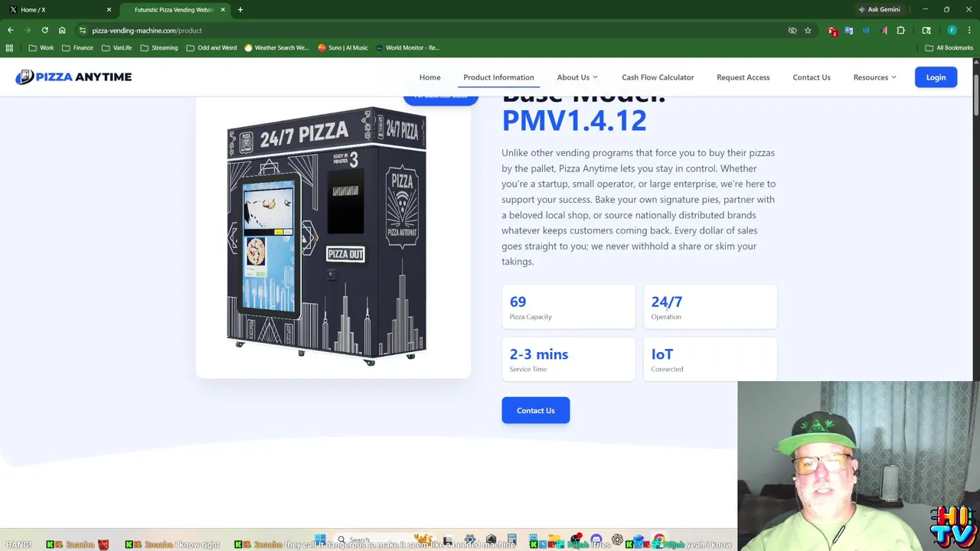Open the Chrome apps grid icon
Screen dimensions: 980x551
pyautogui.click(x=9, y=47)
